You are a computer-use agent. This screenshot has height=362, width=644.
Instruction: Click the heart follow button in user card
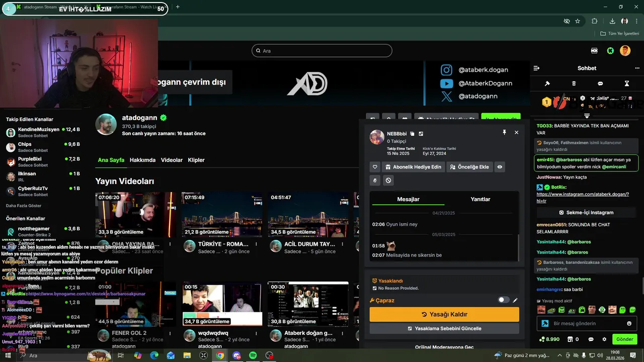(375, 167)
